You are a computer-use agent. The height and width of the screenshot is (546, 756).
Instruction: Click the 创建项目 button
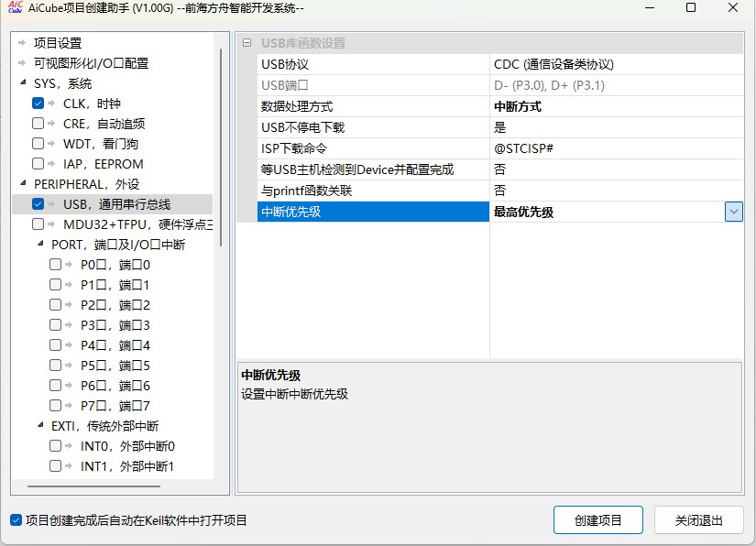tap(597, 520)
